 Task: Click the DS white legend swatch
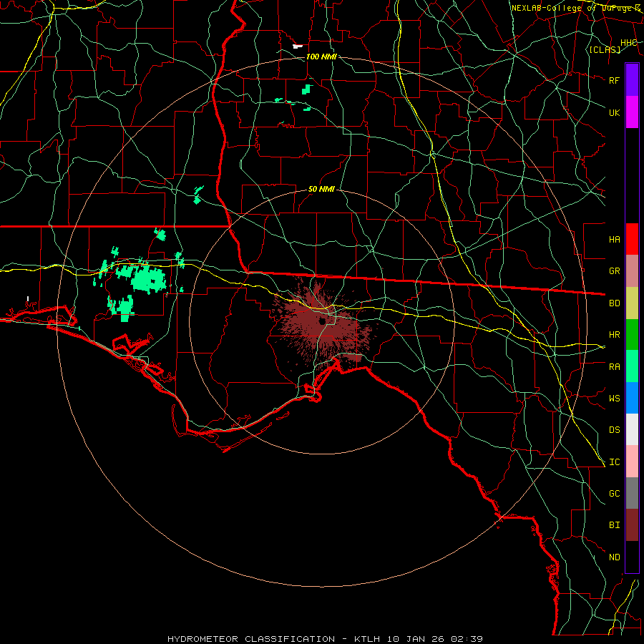click(632, 429)
